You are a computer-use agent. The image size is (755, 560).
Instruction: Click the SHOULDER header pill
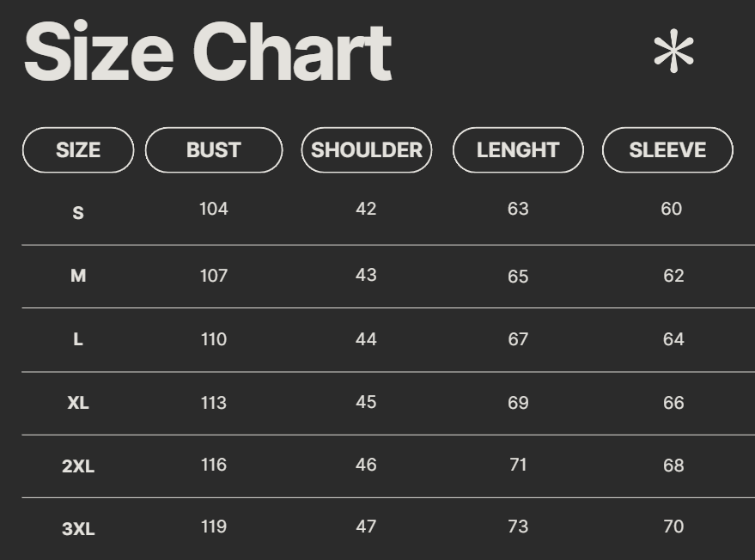click(x=366, y=150)
